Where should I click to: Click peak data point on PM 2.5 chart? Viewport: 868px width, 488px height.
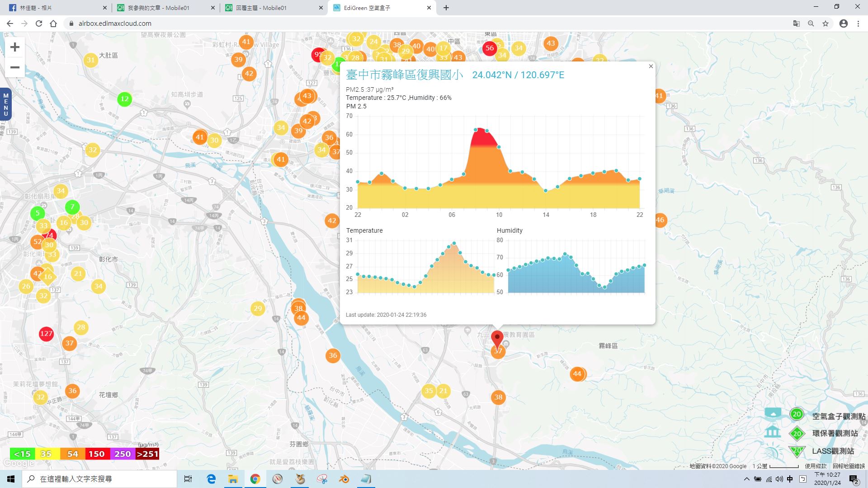pos(476,130)
